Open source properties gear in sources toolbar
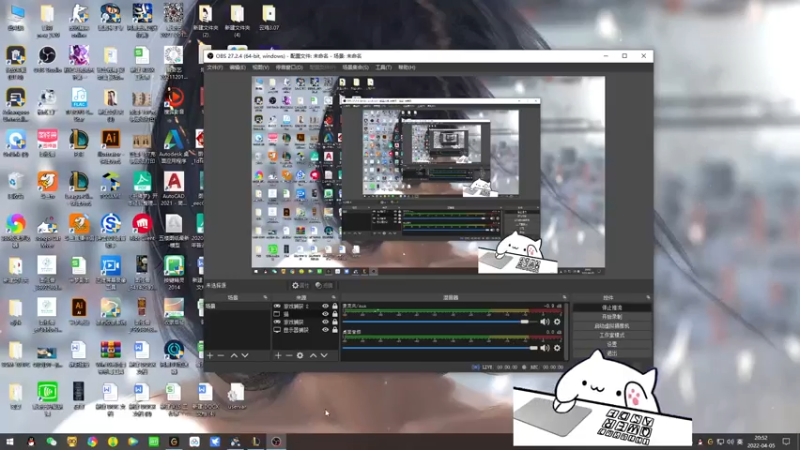The image size is (800, 450). 300,355
